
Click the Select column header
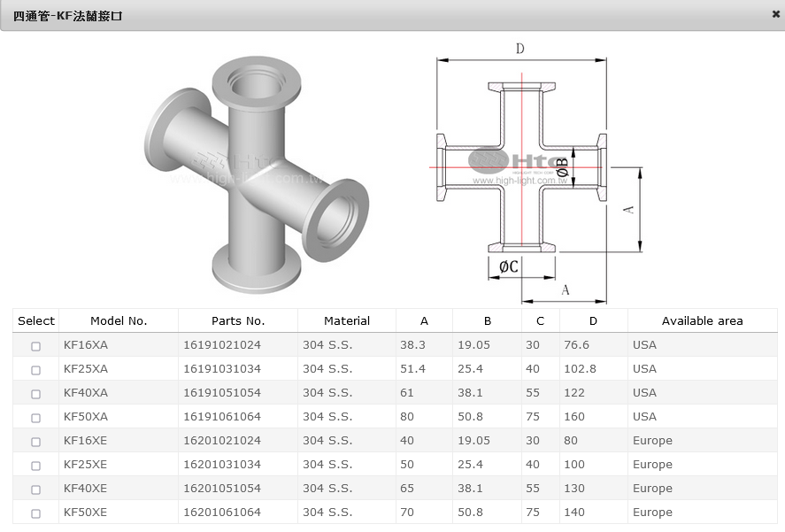click(x=36, y=320)
